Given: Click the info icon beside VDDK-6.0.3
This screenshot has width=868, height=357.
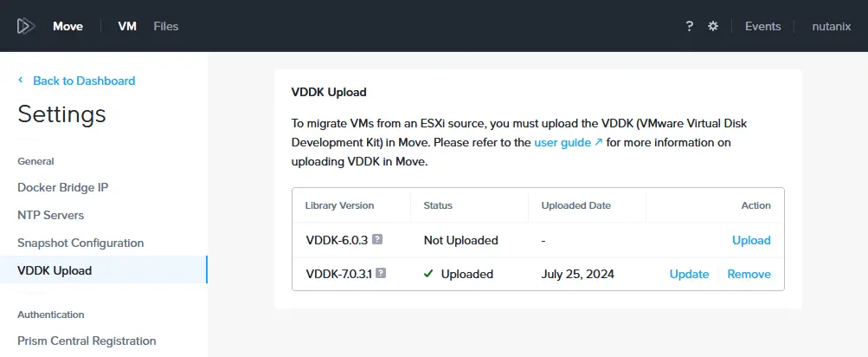Looking at the screenshot, I should (377, 239).
